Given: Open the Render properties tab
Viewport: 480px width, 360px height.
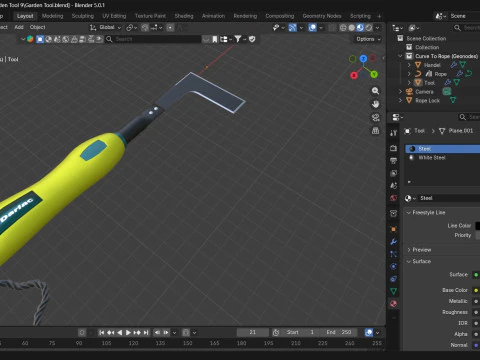Looking at the screenshot, I should coord(393,148).
